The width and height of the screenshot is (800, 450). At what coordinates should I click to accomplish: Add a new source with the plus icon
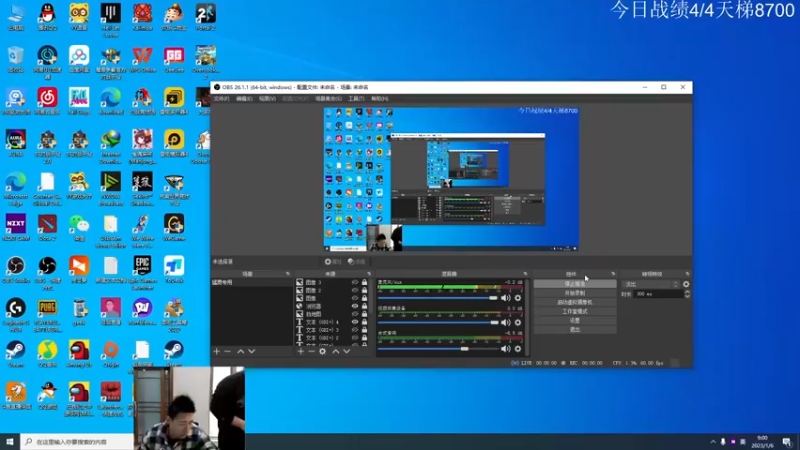[x=301, y=351]
